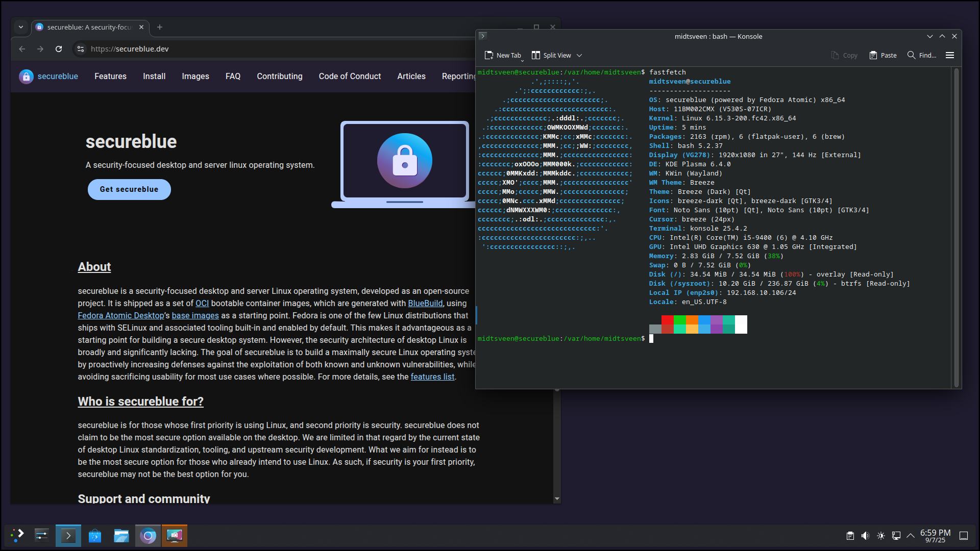The image size is (980, 551).
Task: Open the volume control tray icon
Action: tap(865, 536)
